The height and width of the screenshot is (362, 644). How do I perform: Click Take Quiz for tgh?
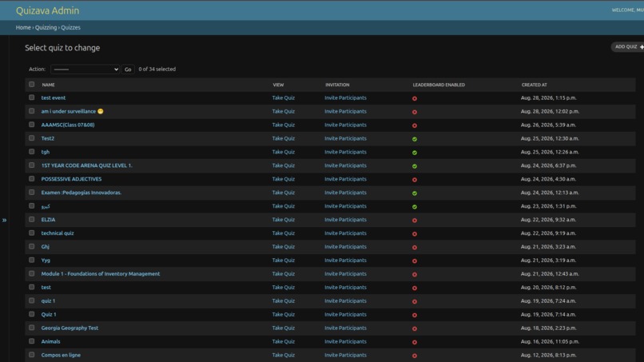tap(284, 152)
